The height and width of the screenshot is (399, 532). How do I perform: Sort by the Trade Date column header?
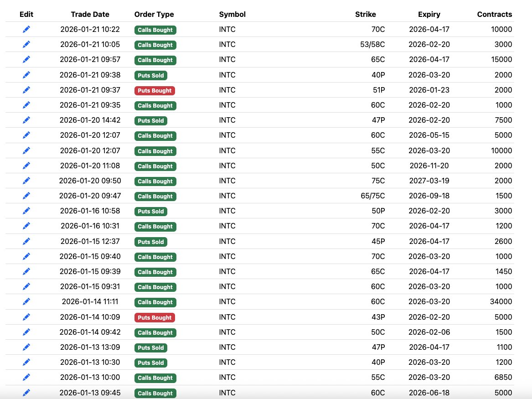(90, 14)
